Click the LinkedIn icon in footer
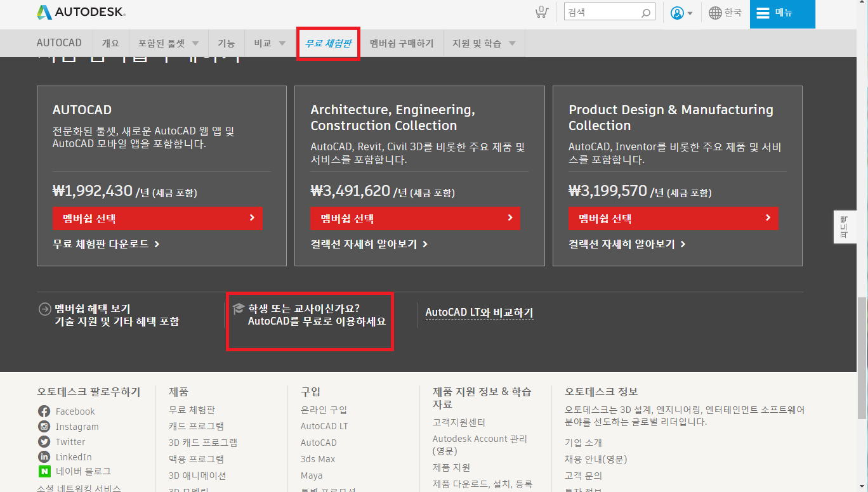 point(44,457)
